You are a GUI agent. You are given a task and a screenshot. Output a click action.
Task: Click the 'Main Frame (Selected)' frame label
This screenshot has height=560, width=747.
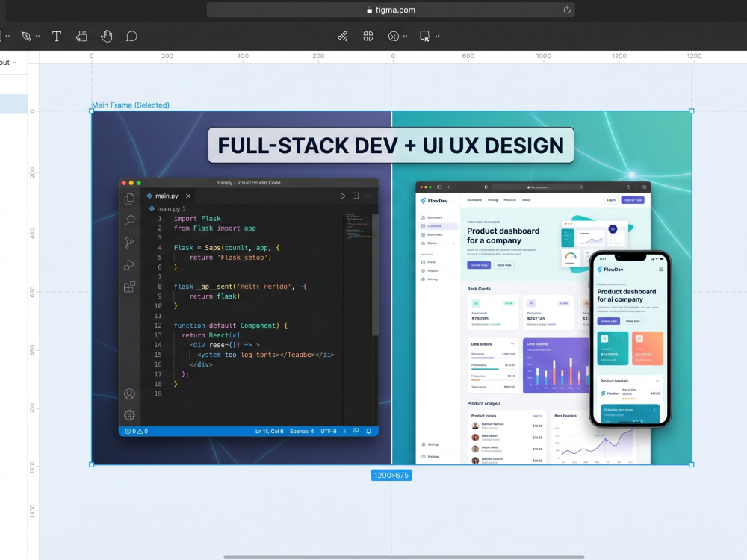tap(131, 105)
